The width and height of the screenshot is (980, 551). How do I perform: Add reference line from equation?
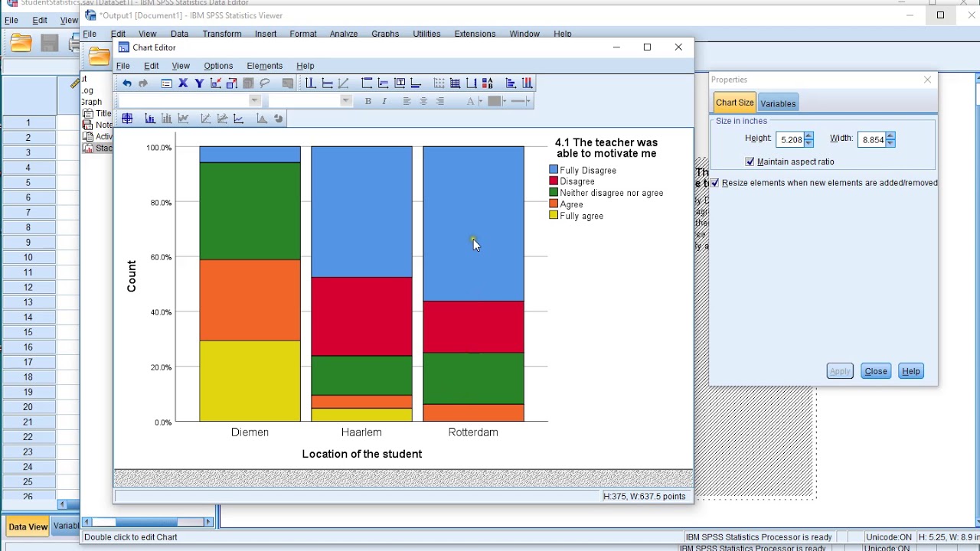(x=343, y=83)
